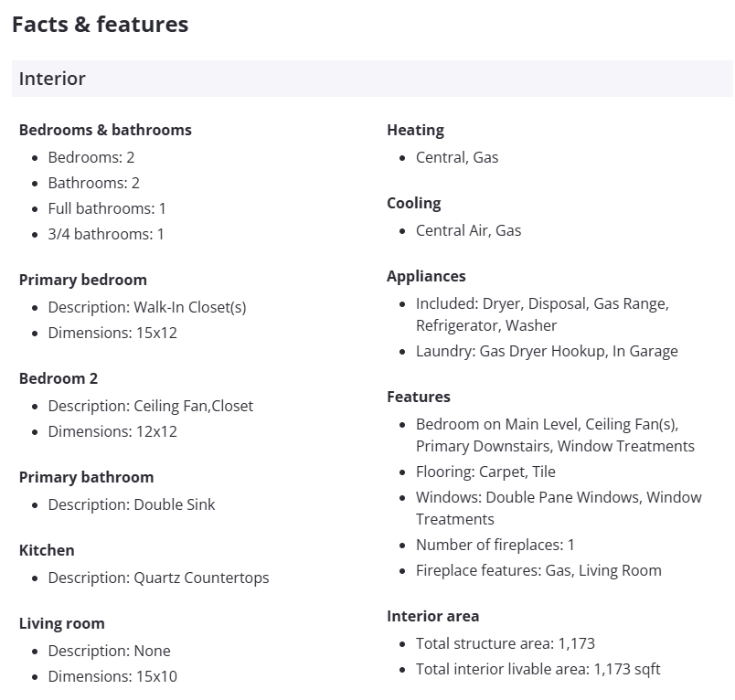Viewport: 735px width, 700px height.
Task: Click the Facts & features heading
Action: [x=100, y=25]
